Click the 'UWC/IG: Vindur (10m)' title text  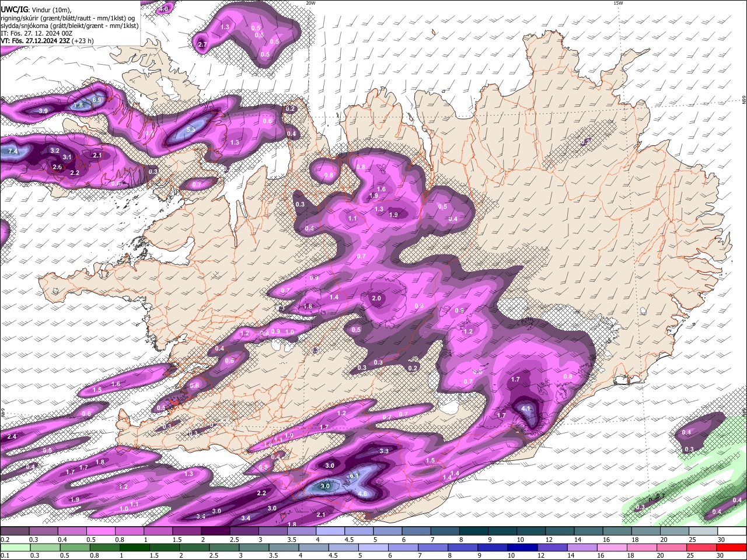(36, 10)
